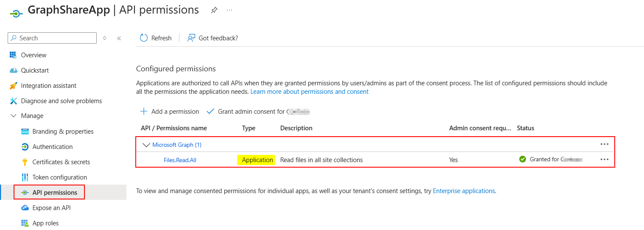Screen dimensions: 644x230
Task: Select Token configuration
Action: 60,177
